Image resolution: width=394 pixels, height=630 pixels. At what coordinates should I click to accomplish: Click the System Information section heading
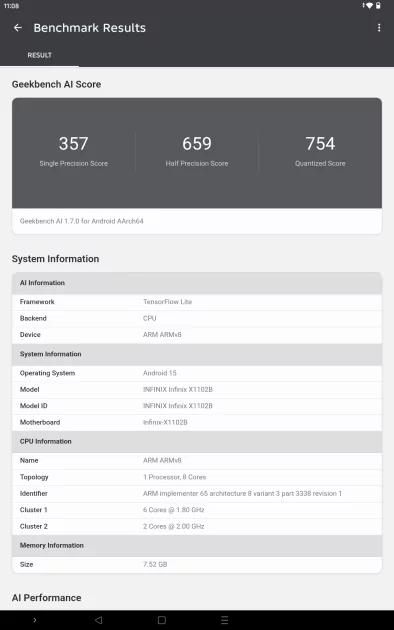[x=55, y=259]
